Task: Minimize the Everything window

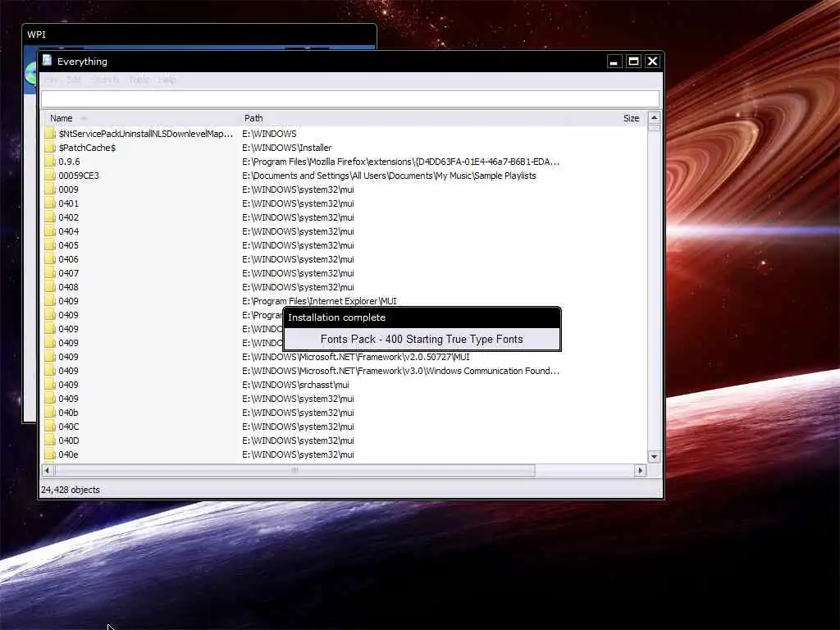Action: click(614, 62)
